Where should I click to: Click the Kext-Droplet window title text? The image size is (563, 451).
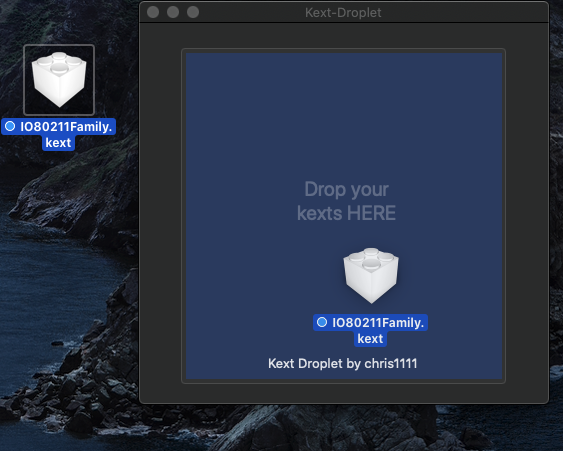pyautogui.click(x=343, y=13)
